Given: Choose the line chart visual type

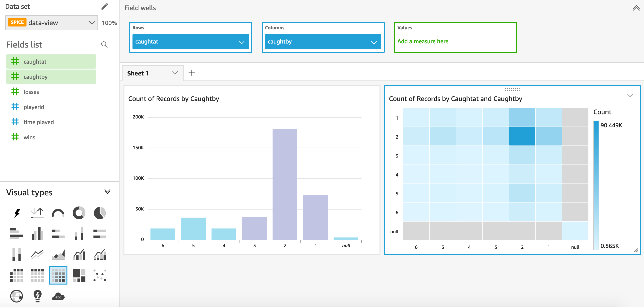Looking at the screenshot, I should pos(37,254).
